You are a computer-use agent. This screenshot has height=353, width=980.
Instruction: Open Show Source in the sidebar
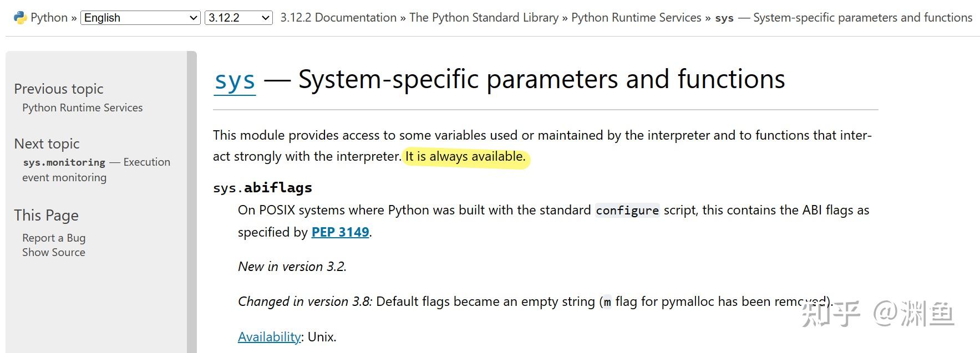pos(53,252)
